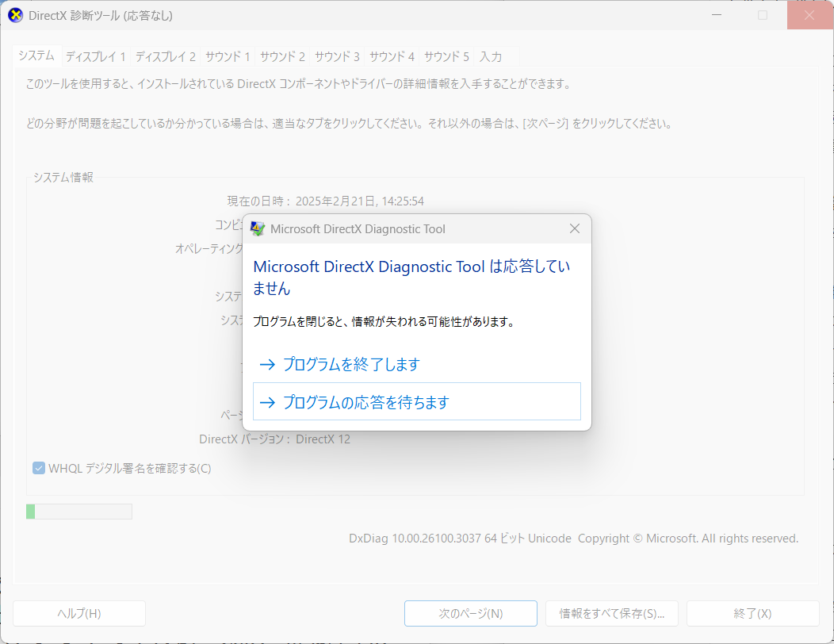Open the ディスプレイ 1 tab

click(95, 56)
